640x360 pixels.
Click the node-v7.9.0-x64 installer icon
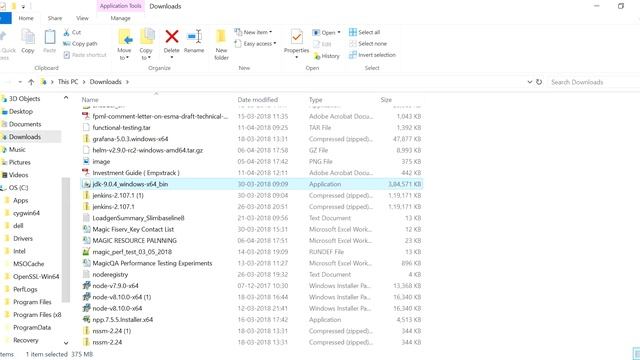tap(86, 286)
